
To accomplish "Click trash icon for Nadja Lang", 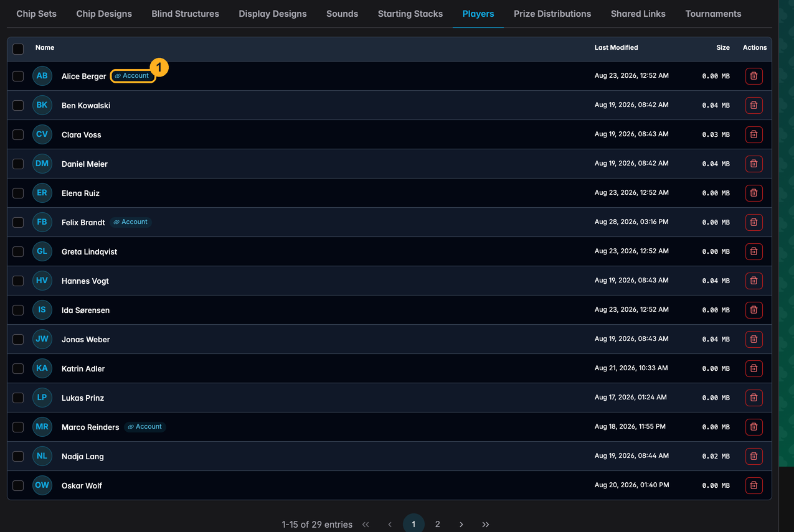I will (x=754, y=456).
